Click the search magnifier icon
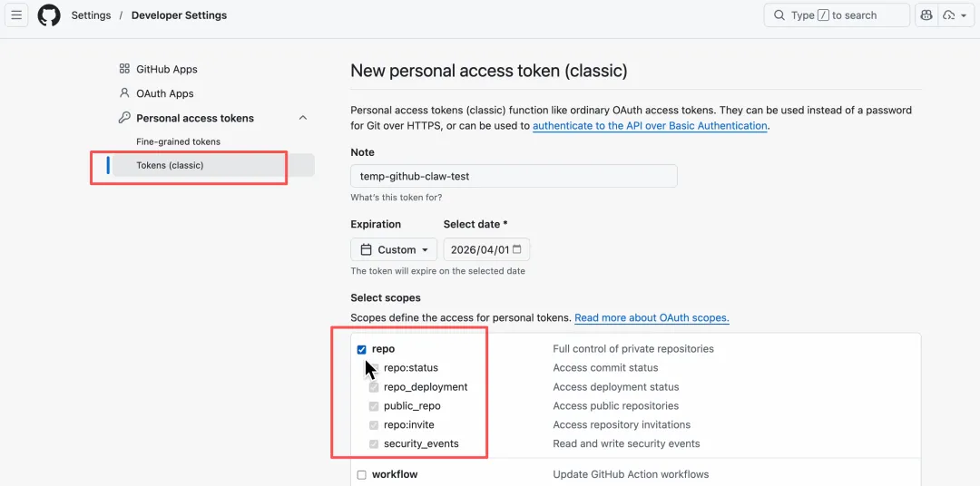The image size is (980, 486). point(779,15)
